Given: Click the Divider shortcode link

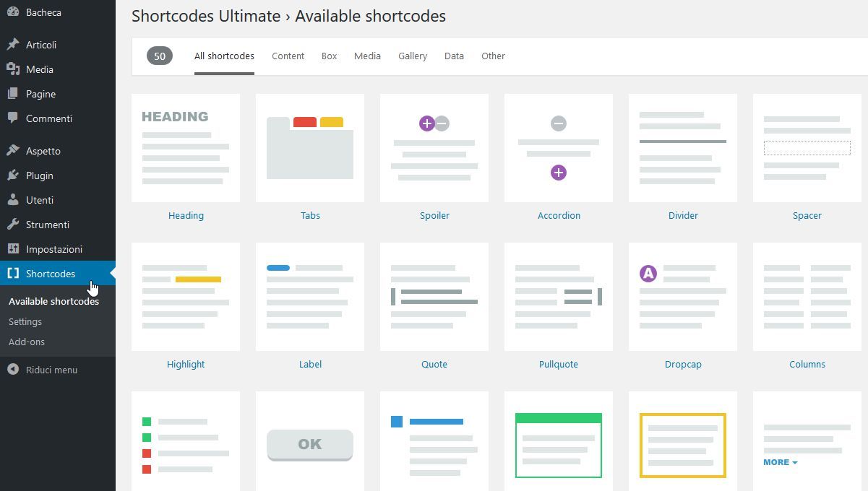Looking at the screenshot, I should click(x=683, y=215).
